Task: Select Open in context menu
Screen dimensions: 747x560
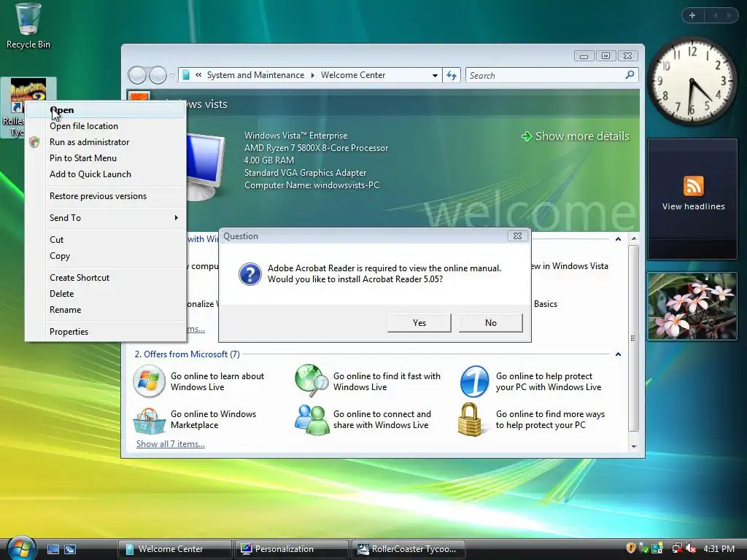Action: [x=105, y=110]
